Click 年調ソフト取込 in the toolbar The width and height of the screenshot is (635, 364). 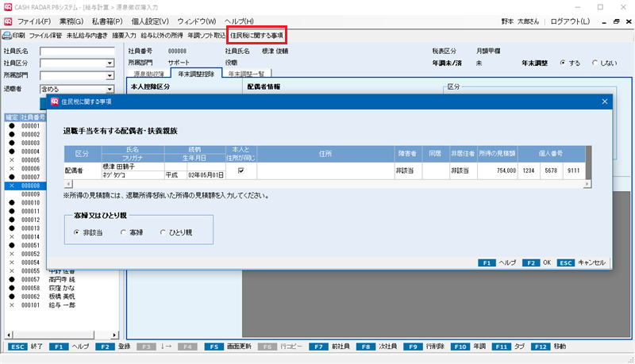(206, 36)
